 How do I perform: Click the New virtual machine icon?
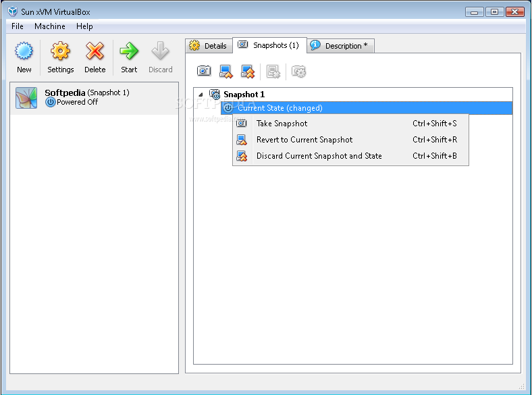pos(24,51)
